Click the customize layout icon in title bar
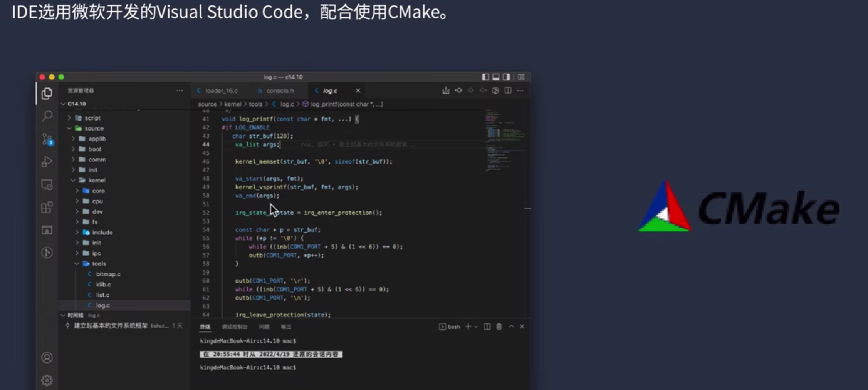Screen dimensions: 868x390 pyautogui.click(x=521, y=77)
